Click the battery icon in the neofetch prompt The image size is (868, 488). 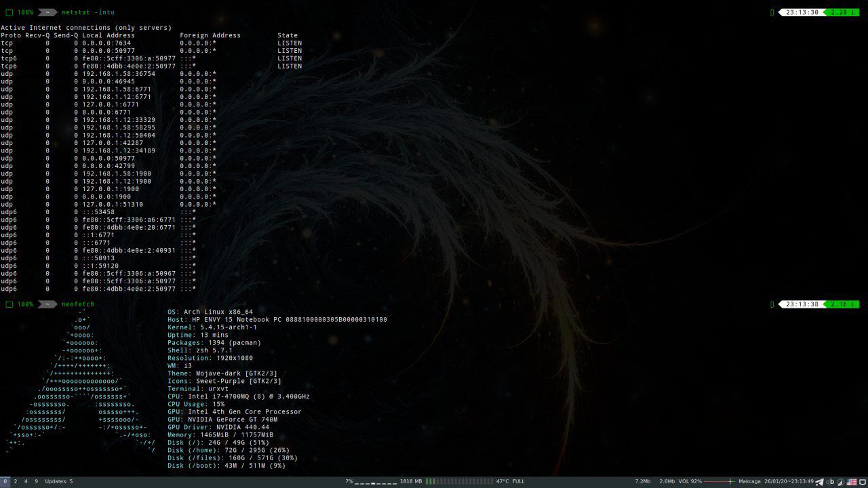pyautogui.click(x=8, y=304)
